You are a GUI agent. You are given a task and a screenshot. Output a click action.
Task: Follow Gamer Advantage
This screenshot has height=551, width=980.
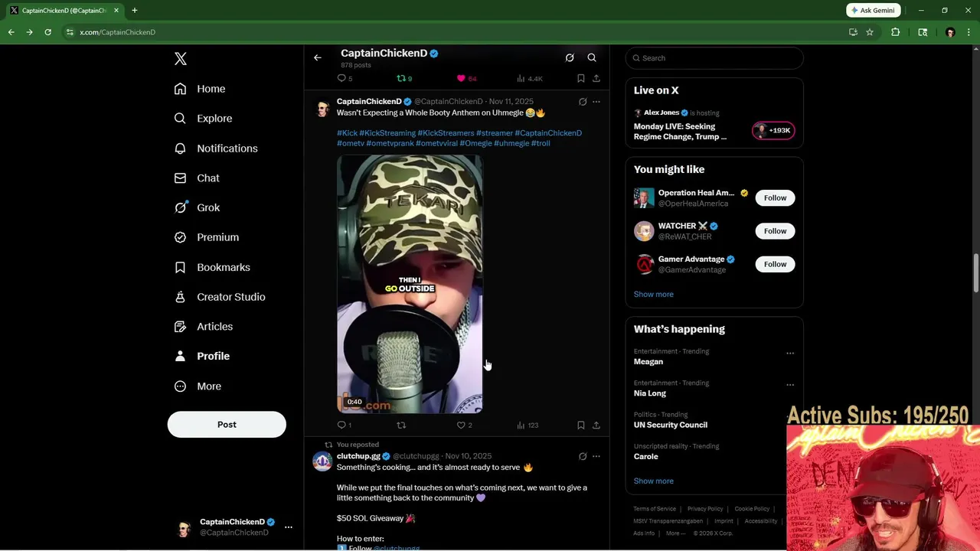(x=775, y=264)
